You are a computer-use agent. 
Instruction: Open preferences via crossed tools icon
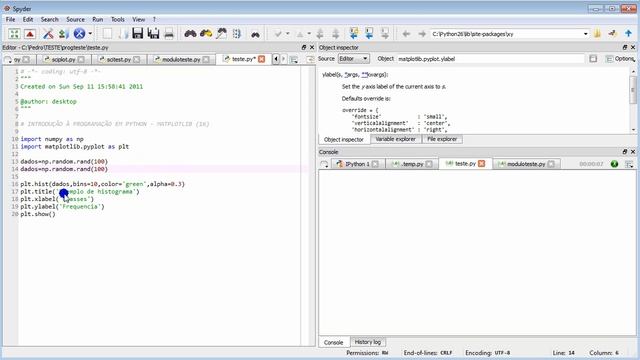48,34
